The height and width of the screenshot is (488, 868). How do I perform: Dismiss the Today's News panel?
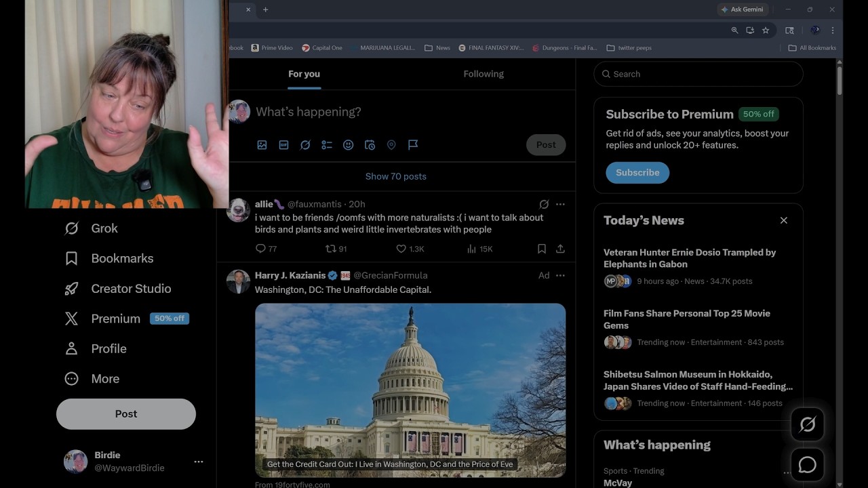[x=784, y=220]
